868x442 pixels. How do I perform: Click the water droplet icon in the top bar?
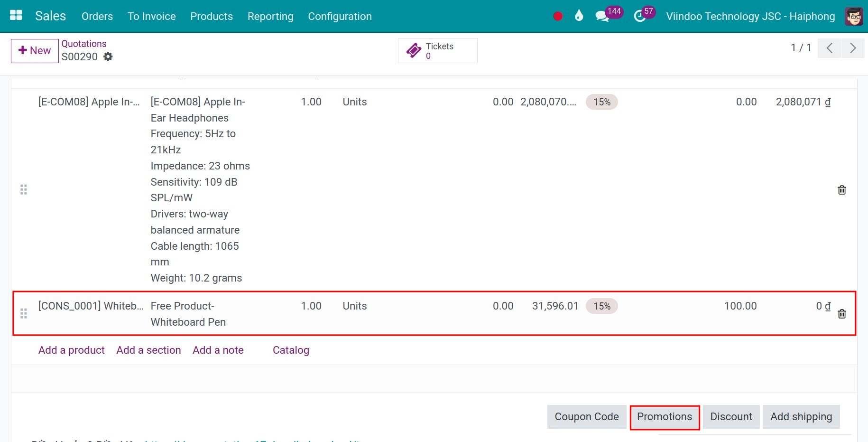pyautogui.click(x=579, y=16)
